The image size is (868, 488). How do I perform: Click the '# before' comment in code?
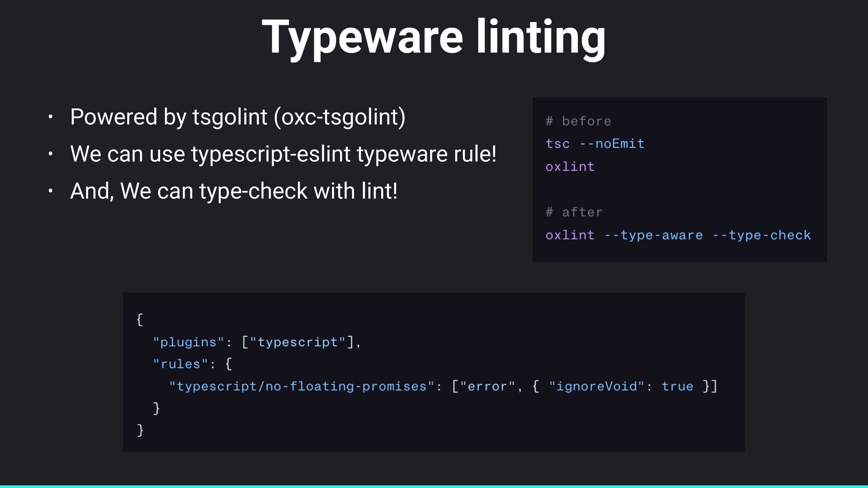point(578,121)
